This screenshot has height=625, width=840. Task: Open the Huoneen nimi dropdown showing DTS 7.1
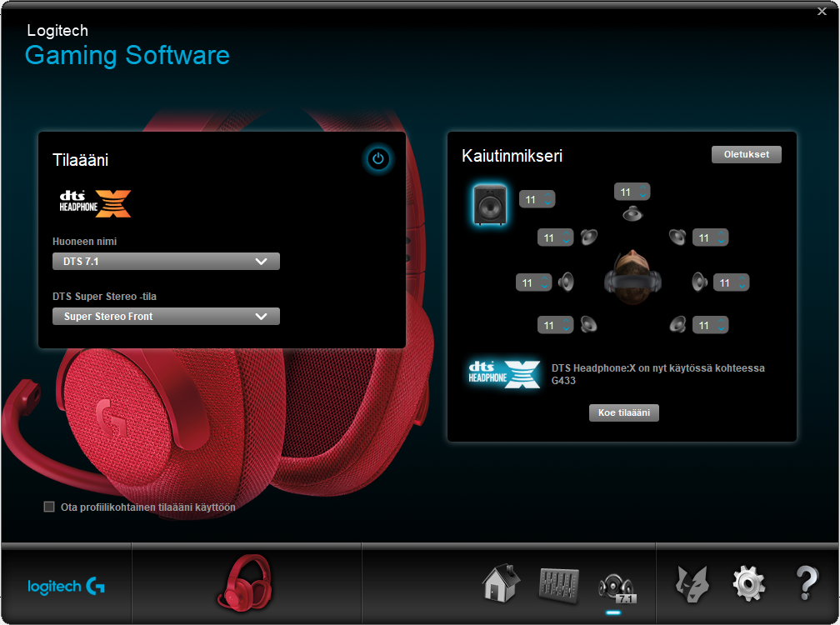pyautogui.click(x=166, y=262)
